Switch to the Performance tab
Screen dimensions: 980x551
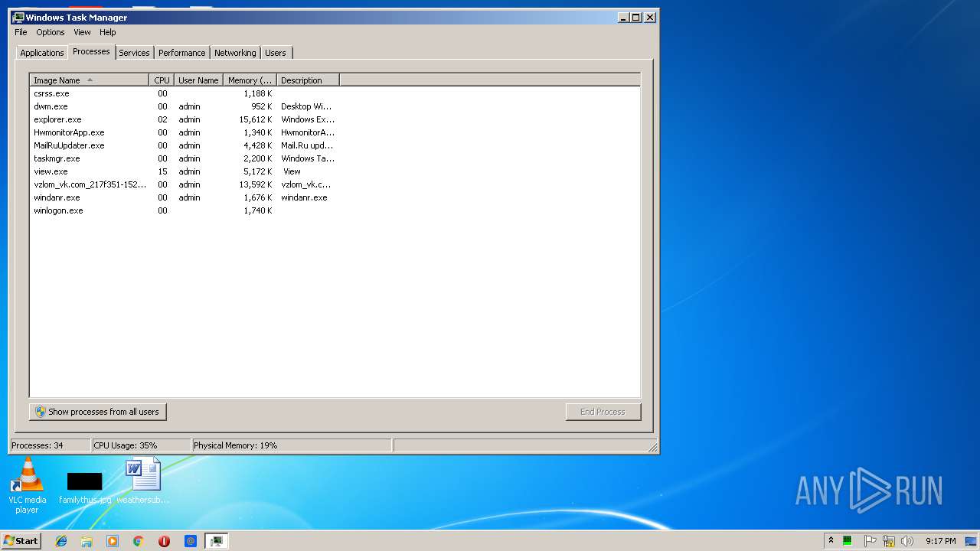tap(182, 53)
